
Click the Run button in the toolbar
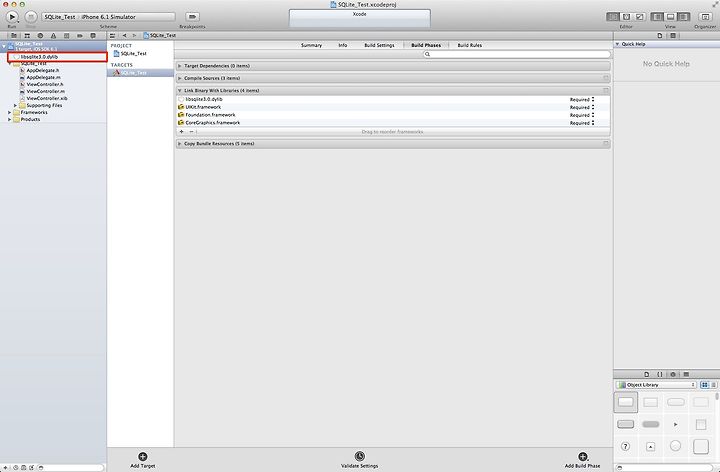(12, 17)
